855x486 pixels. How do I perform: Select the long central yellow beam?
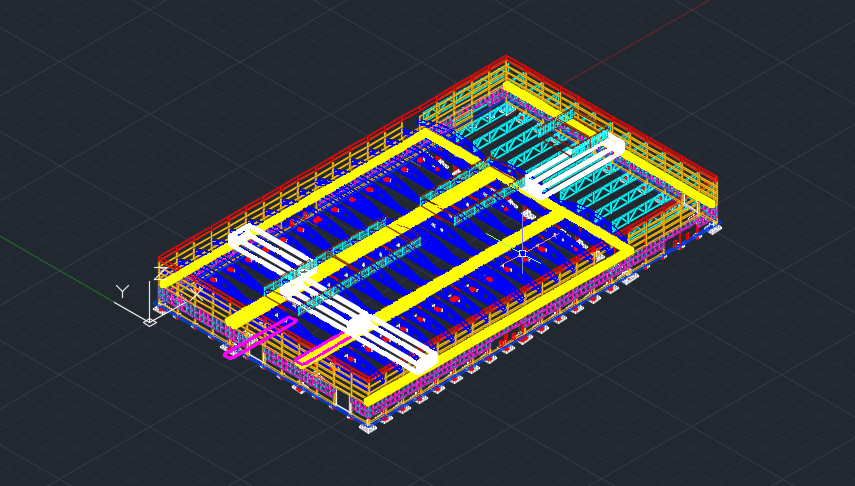coord(364,248)
